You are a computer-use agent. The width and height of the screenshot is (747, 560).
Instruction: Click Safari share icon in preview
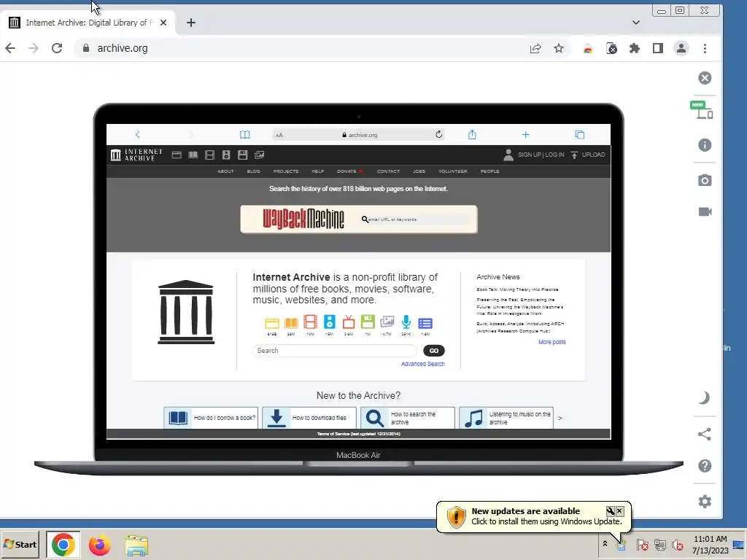[472, 134]
